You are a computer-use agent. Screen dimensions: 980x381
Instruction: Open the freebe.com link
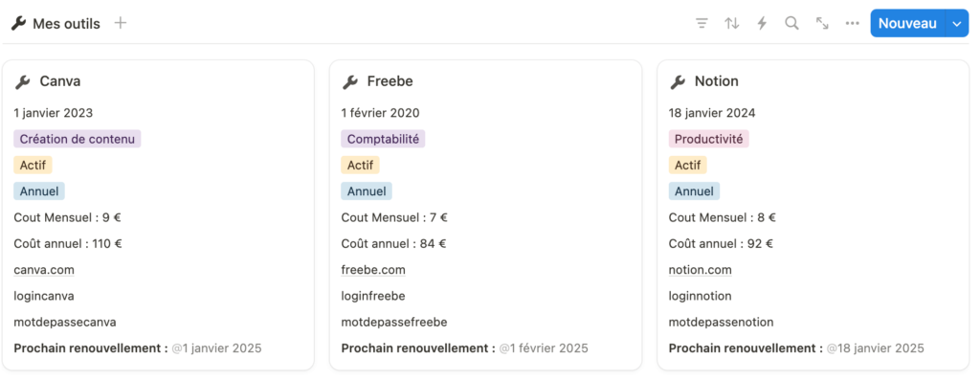(373, 270)
